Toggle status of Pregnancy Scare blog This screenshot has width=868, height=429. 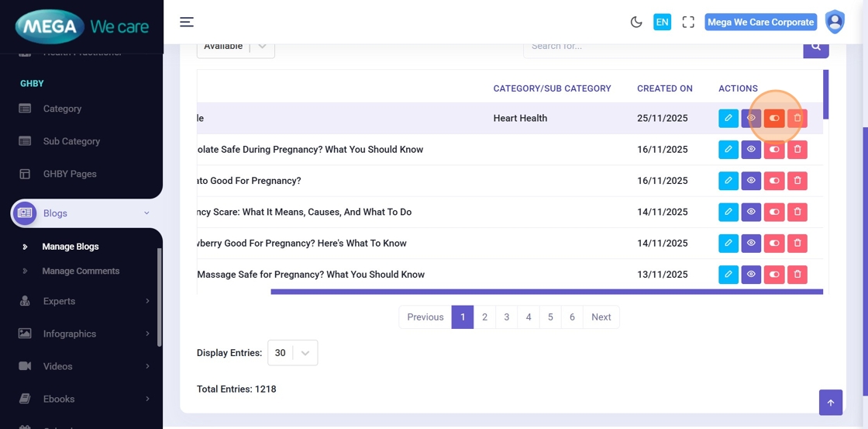point(774,212)
